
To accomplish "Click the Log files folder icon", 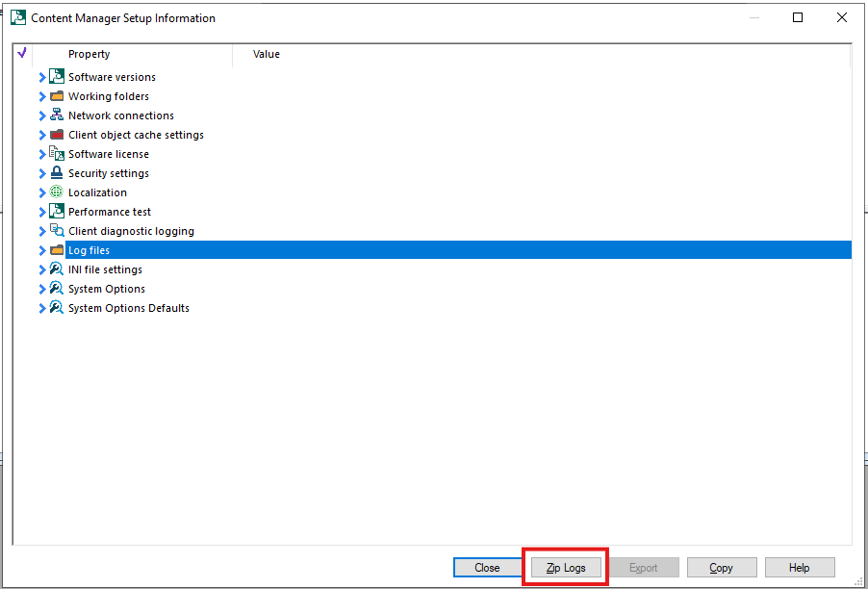I will pyautogui.click(x=57, y=250).
